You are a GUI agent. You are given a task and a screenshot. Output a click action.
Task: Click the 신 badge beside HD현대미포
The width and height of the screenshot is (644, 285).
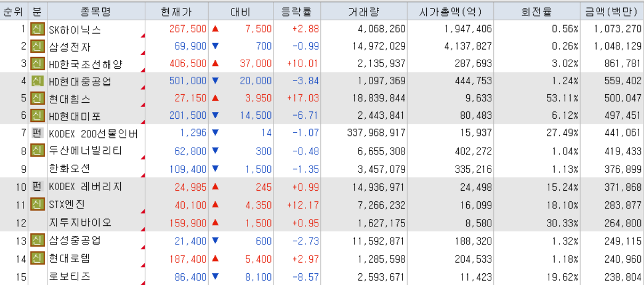(37, 116)
